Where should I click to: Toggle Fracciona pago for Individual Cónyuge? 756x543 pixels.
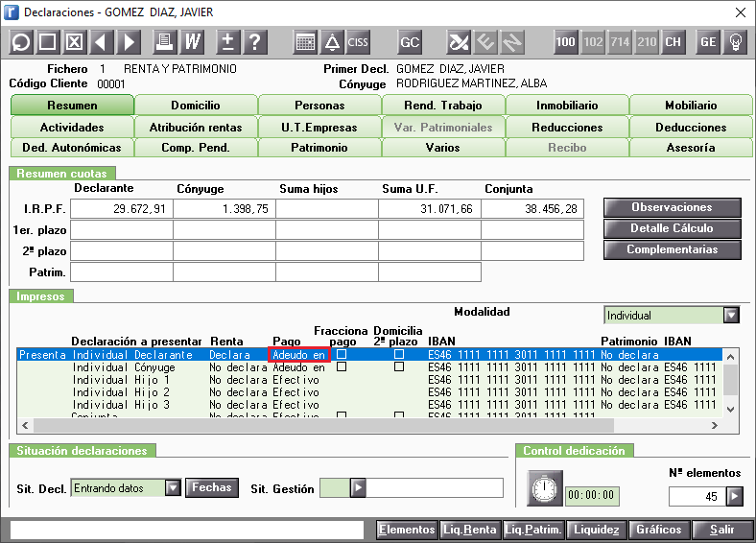pos(342,366)
